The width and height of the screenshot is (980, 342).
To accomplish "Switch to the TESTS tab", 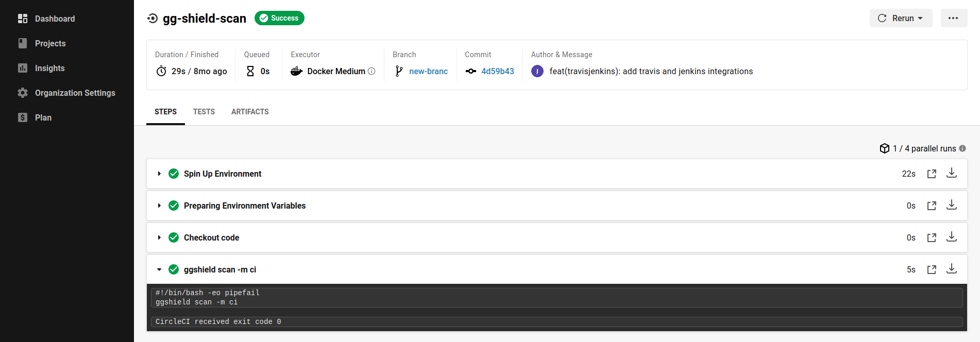I will pyautogui.click(x=204, y=112).
